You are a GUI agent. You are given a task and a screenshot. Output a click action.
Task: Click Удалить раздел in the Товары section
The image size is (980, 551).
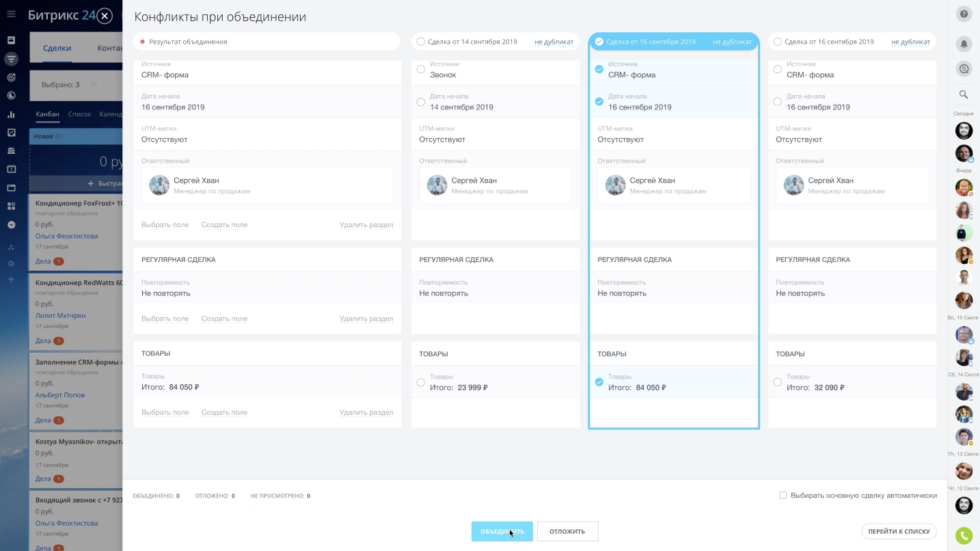[x=366, y=412]
